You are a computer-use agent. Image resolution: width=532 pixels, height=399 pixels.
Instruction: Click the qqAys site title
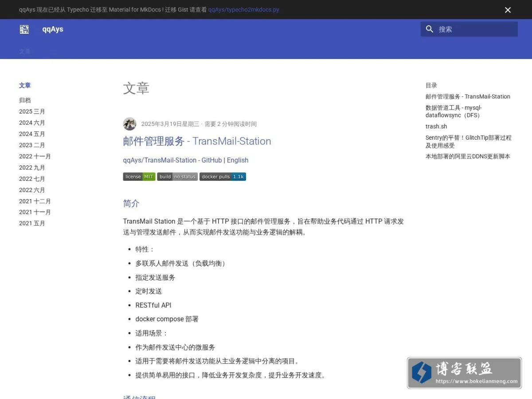(x=53, y=29)
